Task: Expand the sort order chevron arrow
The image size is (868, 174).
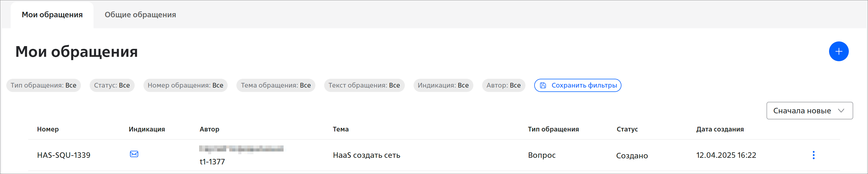Action: click(x=841, y=111)
